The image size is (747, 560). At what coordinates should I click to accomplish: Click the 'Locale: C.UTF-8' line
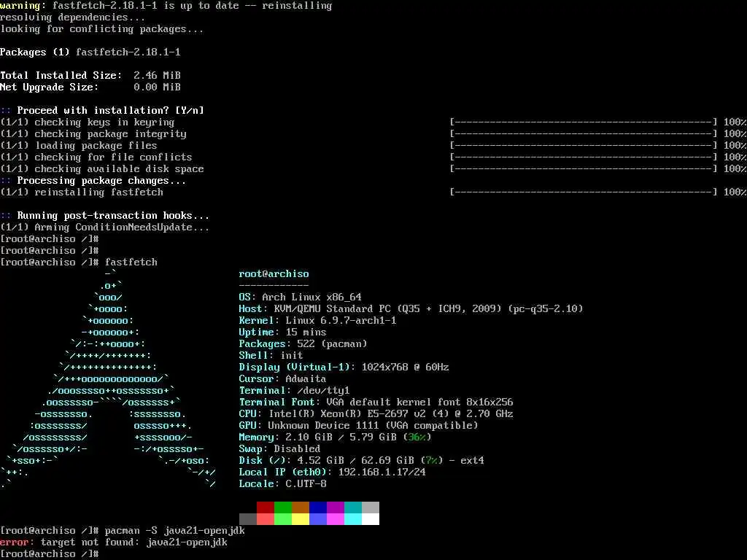tap(282, 484)
